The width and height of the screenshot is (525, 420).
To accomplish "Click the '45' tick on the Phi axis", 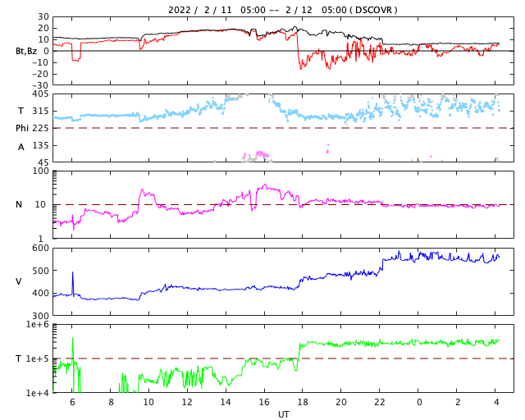I will (x=43, y=162).
